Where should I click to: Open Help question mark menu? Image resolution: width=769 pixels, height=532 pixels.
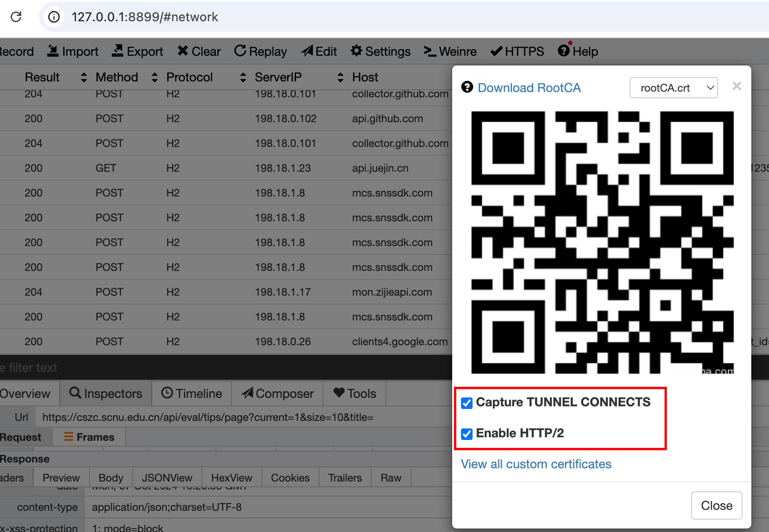(578, 51)
